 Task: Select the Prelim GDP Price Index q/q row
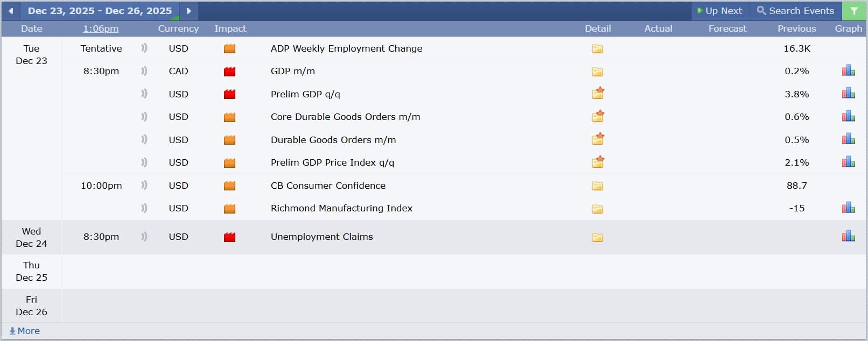click(332, 162)
